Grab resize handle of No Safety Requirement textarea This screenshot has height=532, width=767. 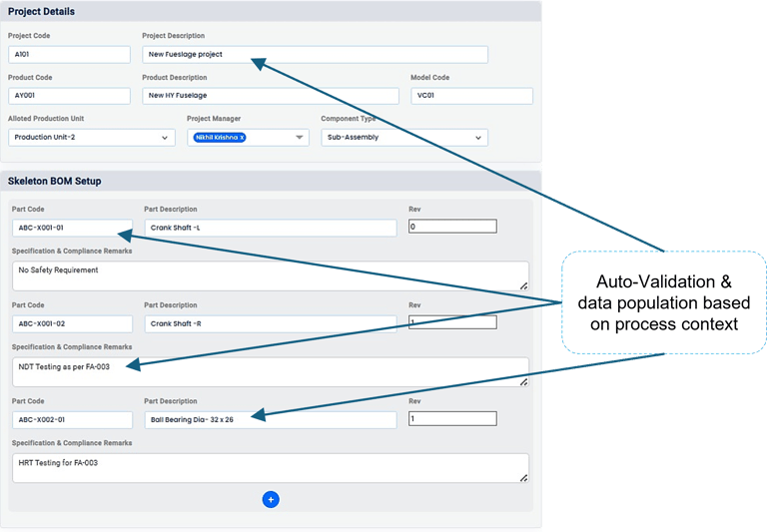pyautogui.click(x=523, y=286)
